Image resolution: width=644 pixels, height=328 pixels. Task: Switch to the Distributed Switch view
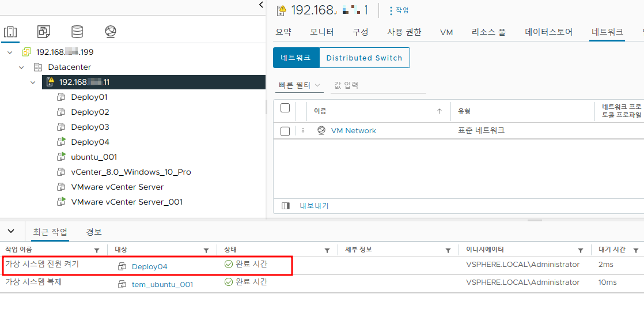364,58
